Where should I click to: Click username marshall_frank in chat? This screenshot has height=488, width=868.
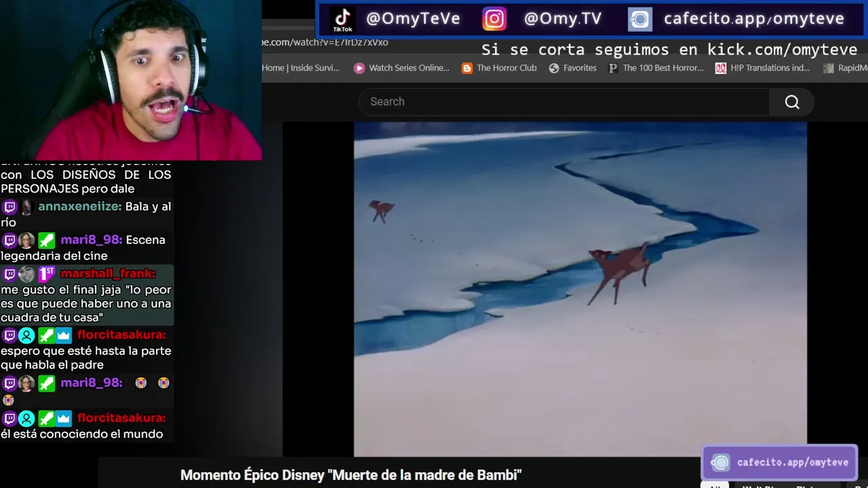[x=108, y=274]
